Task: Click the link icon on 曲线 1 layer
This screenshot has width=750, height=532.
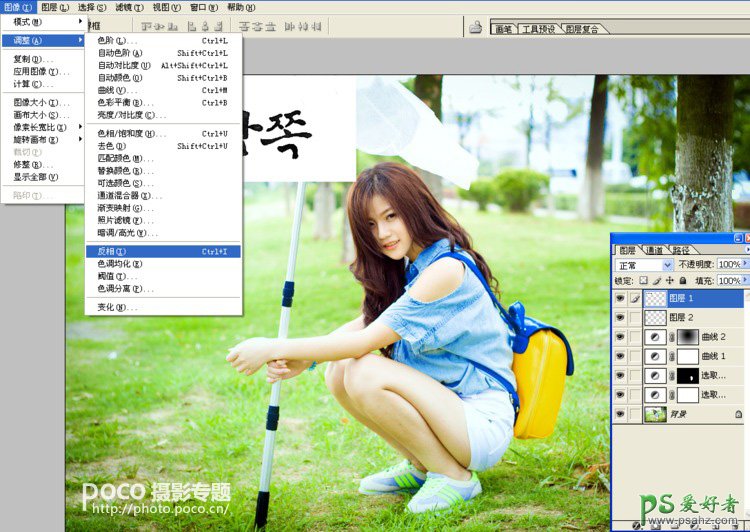Action: coord(672,356)
